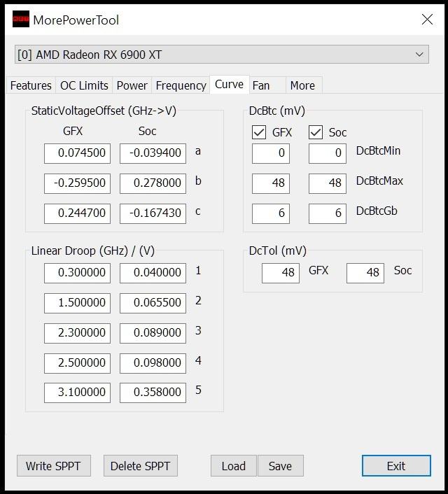
Task: Select Linear Droop frequency field 2.300000
Action: coord(77,333)
